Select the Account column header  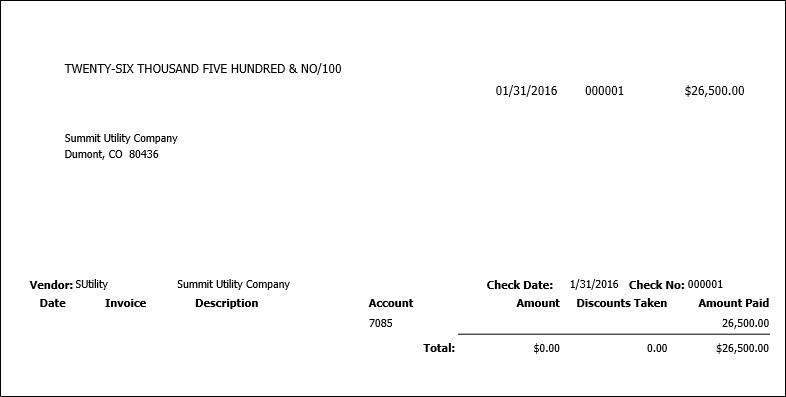[391, 303]
